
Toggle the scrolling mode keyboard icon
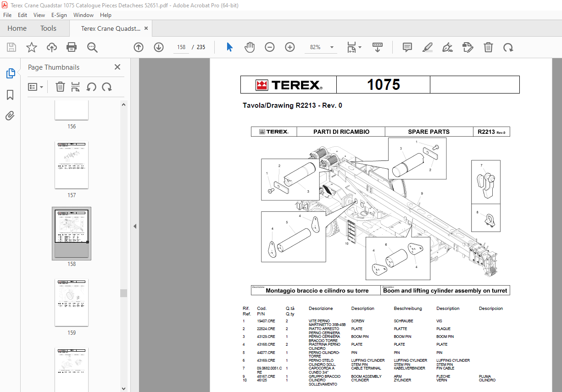point(378,47)
